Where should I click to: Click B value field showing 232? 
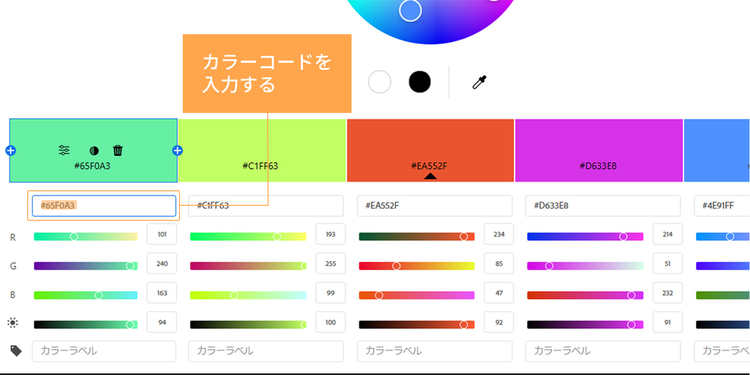pyautogui.click(x=668, y=293)
